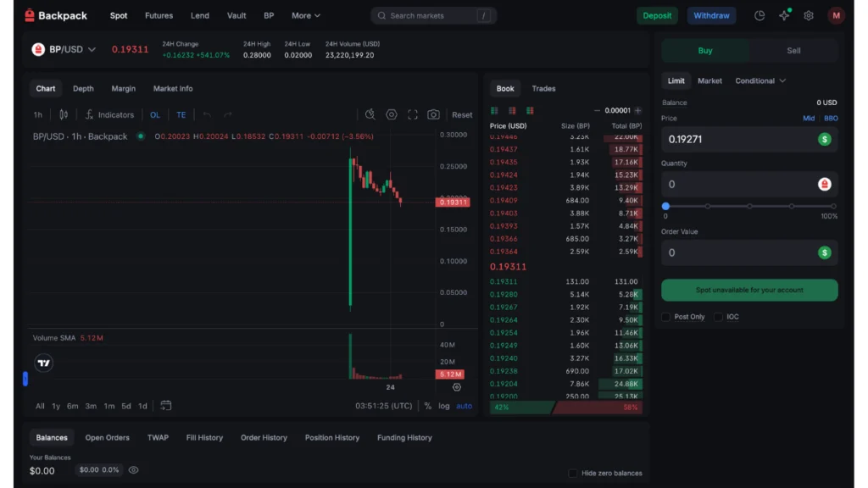Reset the chart view
Viewport: 868px width, 488px height.
(x=461, y=114)
